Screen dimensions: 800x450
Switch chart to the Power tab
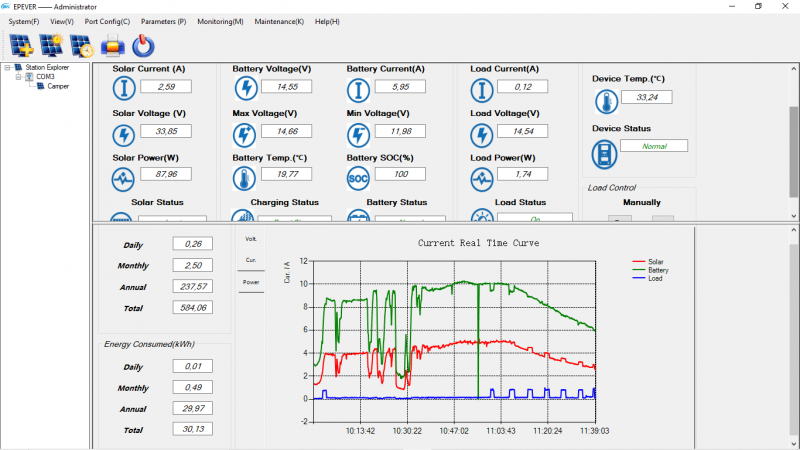click(251, 282)
